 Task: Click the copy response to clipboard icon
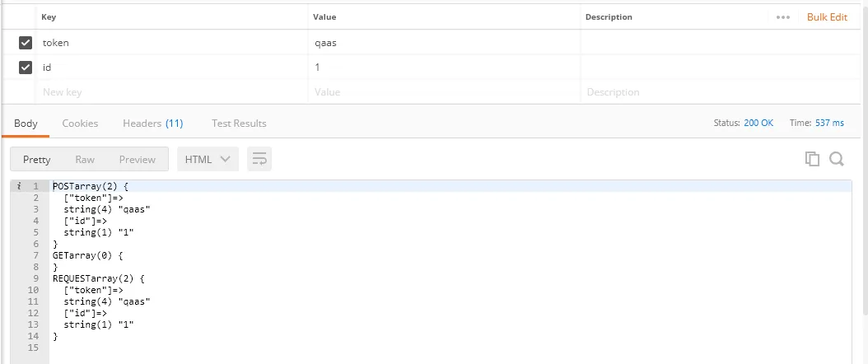[x=812, y=159]
